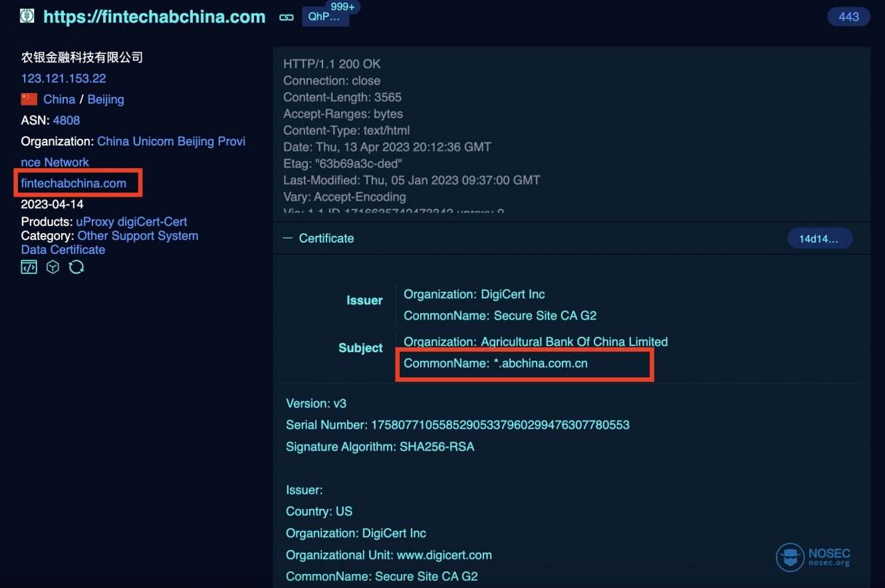This screenshot has width=885, height=588.
Task: Filter results by city Beijing
Action: click(x=106, y=100)
